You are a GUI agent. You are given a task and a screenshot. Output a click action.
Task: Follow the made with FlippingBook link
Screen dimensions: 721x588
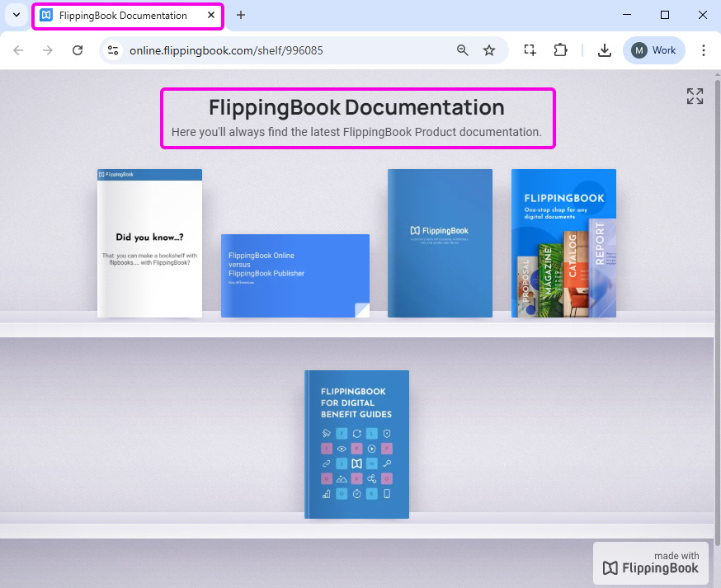tap(650, 562)
